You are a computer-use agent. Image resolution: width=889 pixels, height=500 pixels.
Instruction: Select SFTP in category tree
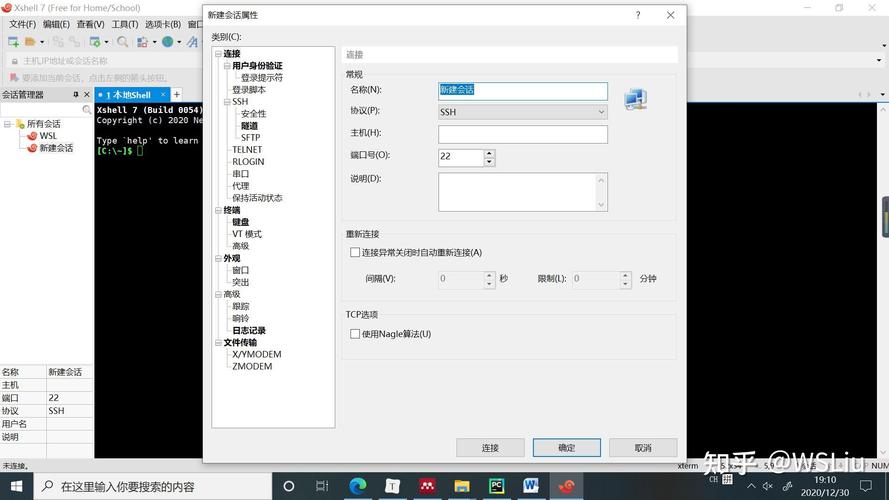click(251, 138)
